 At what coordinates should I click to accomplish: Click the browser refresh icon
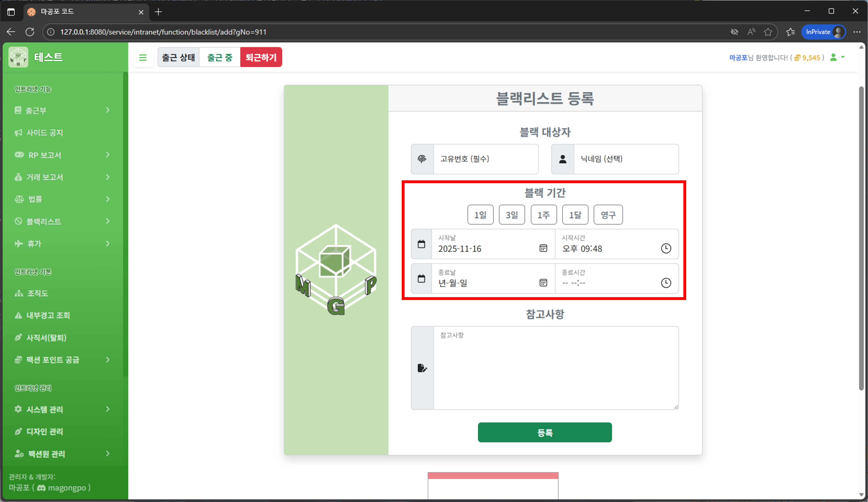[x=30, y=32]
